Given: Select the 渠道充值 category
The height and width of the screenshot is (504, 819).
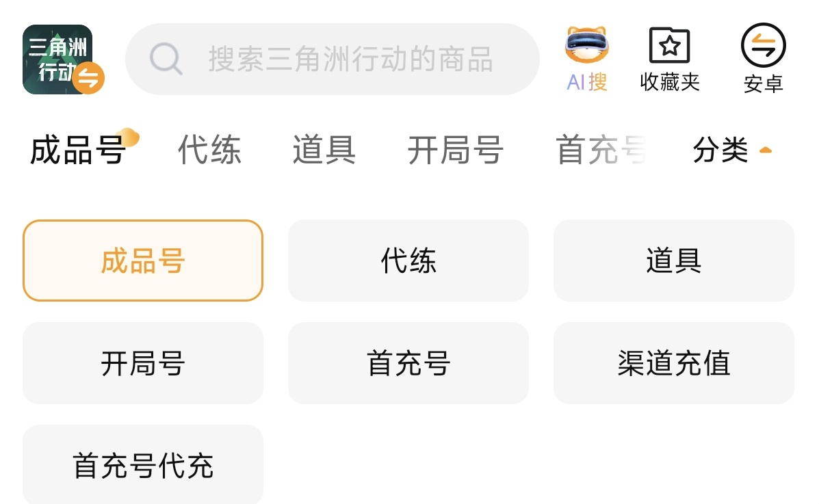Looking at the screenshot, I should coord(673,363).
